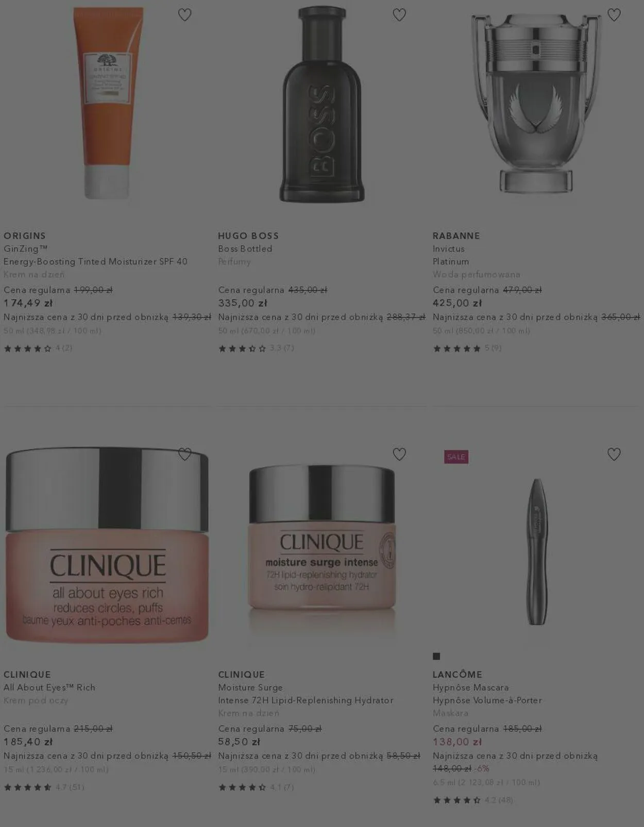Click wishlist heart on Rabanne Invictus

point(614,15)
